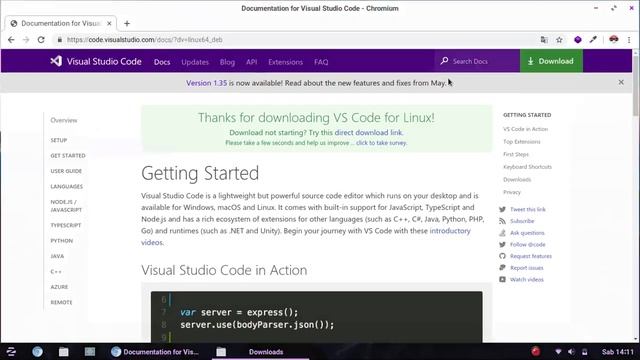The image size is (640, 360).
Task: Open a new browser tab
Action: click(127, 23)
